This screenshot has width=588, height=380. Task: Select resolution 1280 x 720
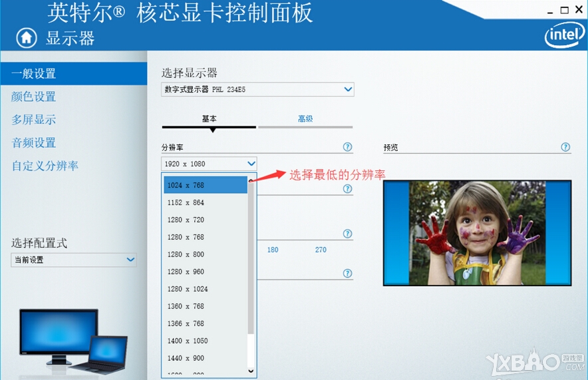click(206, 220)
